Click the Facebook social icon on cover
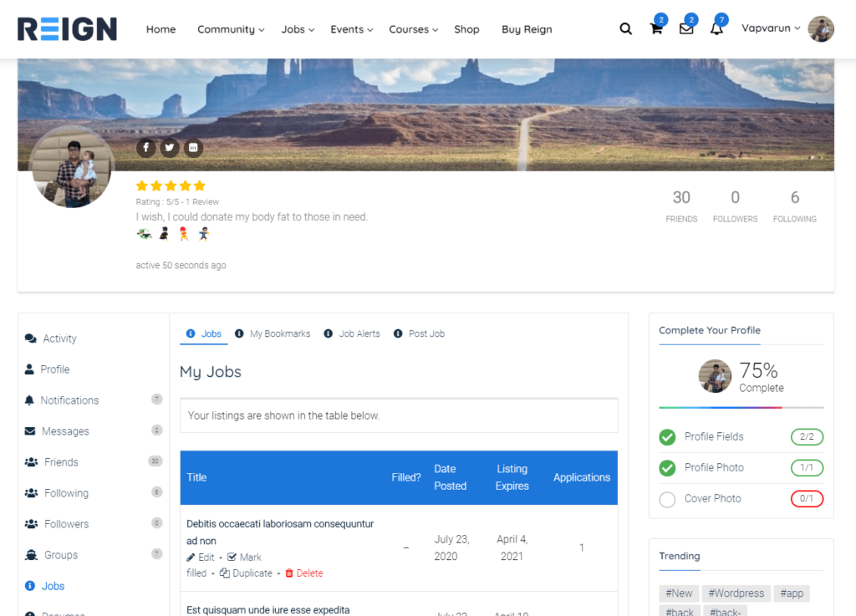The width and height of the screenshot is (856, 616). click(145, 147)
